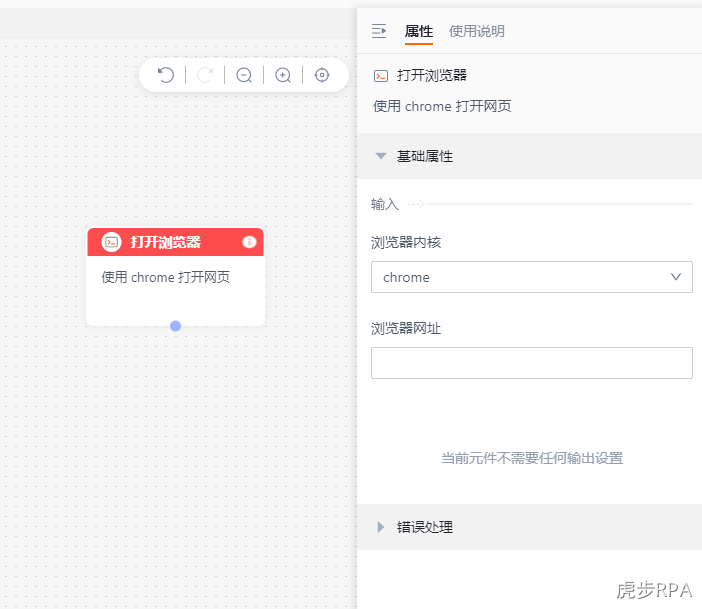Click the terminal icon on the red node header
The height and width of the screenshot is (609, 702).
click(111, 242)
